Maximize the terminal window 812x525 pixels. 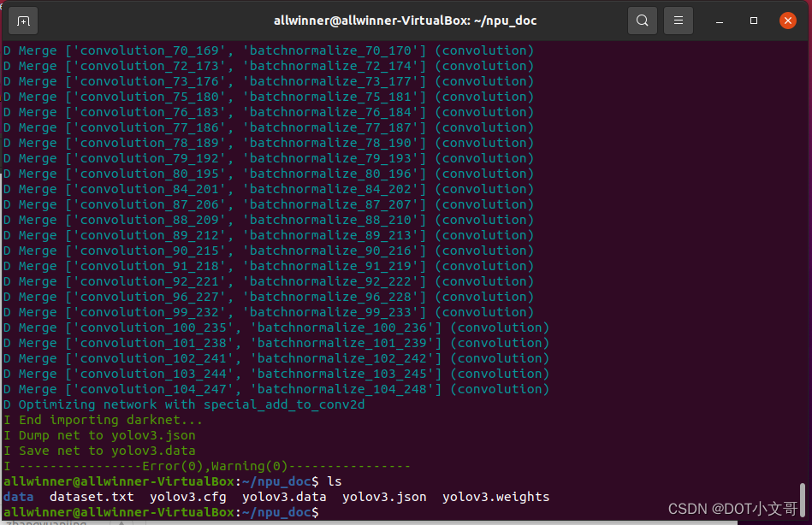coord(754,21)
